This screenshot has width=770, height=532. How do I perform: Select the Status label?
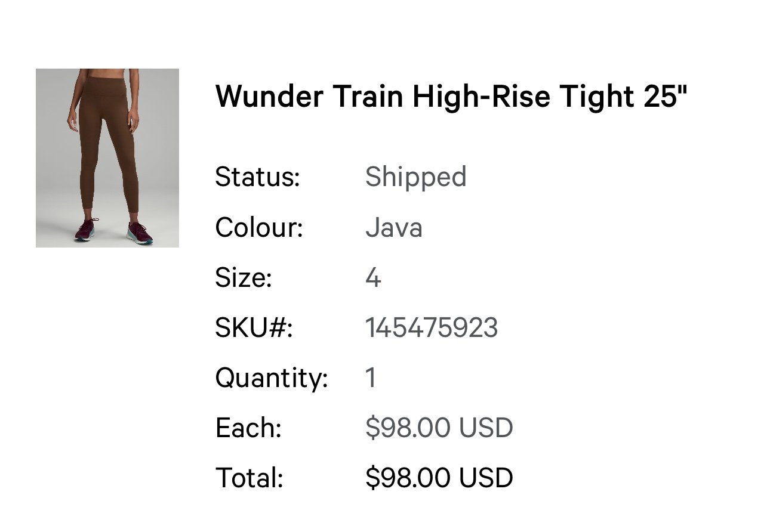(257, 177)
